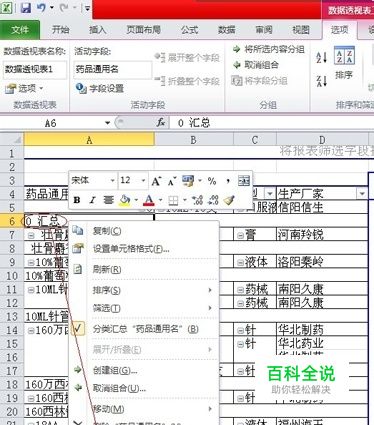Open the 移动(M) submenu
374x425 pixels.
coord(145,409)
